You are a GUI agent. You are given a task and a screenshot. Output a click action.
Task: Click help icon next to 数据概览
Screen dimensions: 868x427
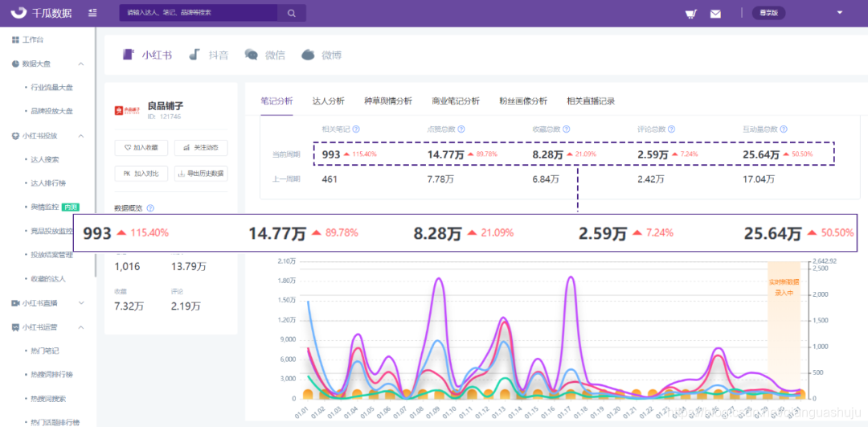(x=150, y=208)
